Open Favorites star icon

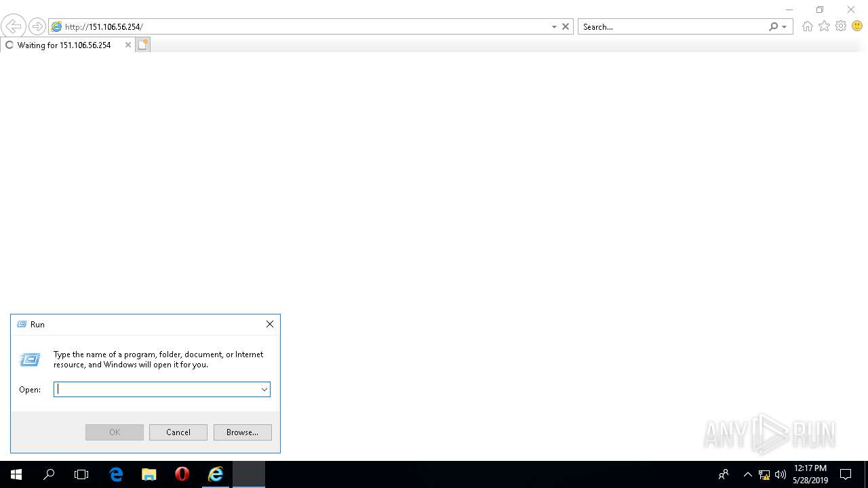824,26
